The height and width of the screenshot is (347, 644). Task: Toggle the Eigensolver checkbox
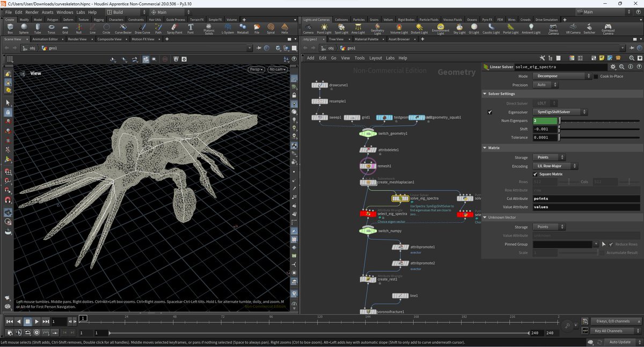490,112
